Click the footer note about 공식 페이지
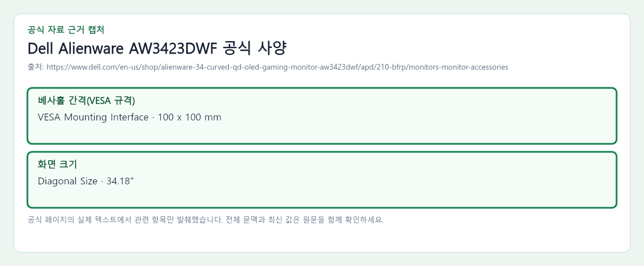The height and width of the screenshot is (266, 644). [206, 220]
